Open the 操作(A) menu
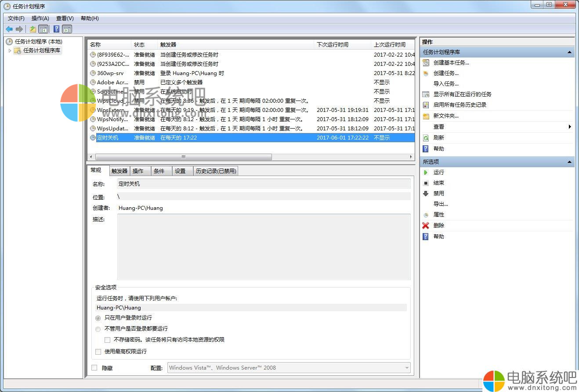 40,18
